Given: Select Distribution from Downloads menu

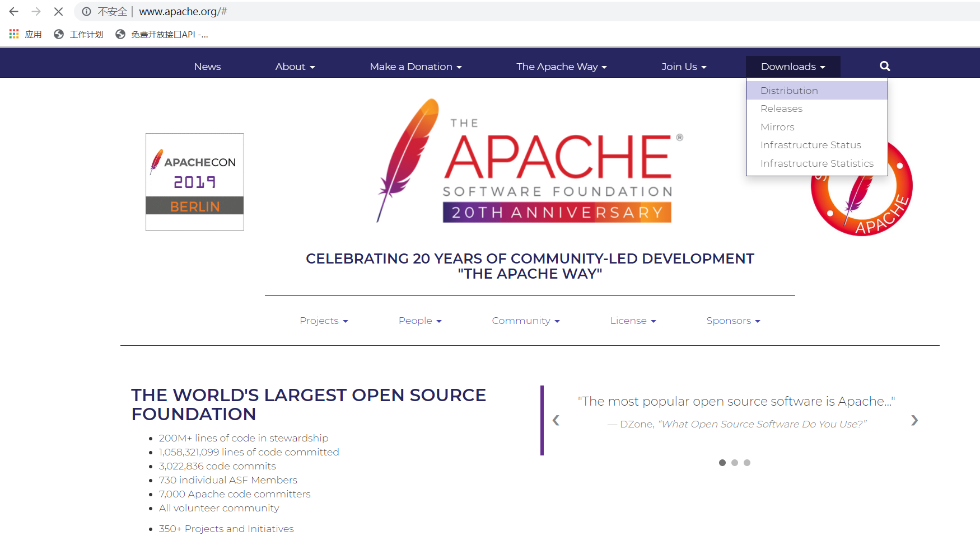Looking at the screenshot, I should pos(817,91).
